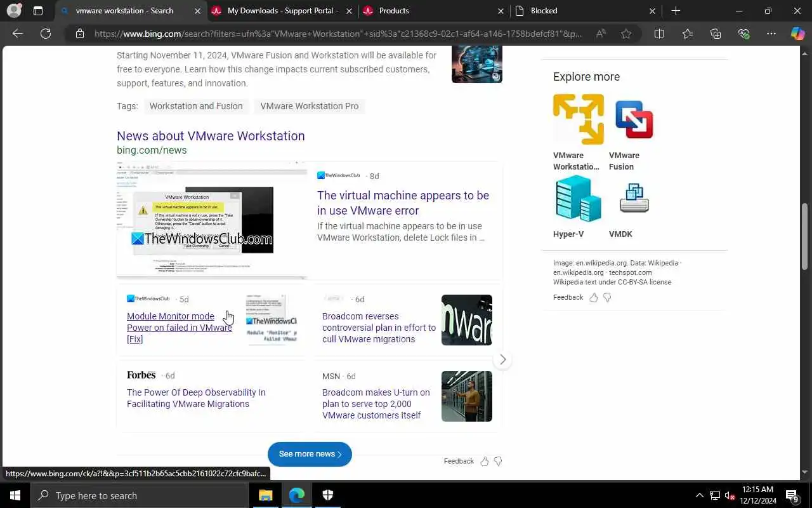Open split screen icon in toolbar
This screenshot has width=812, height=508.
[659, 34]
